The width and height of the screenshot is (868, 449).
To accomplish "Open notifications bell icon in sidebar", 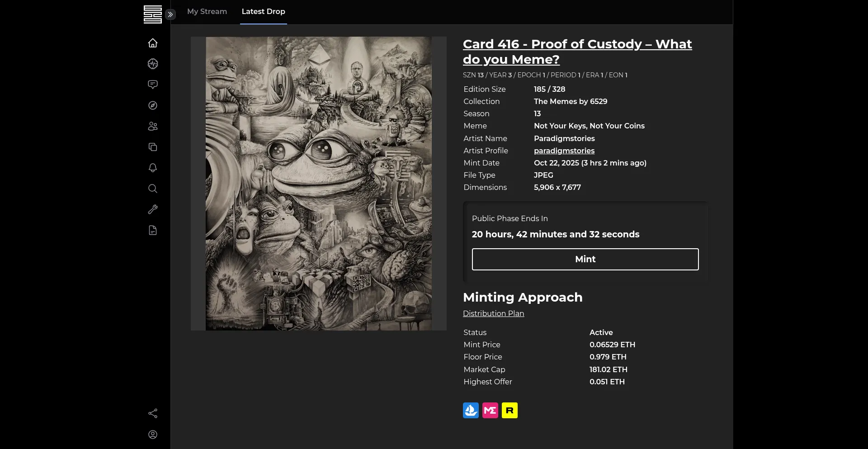I will point(153,168).
